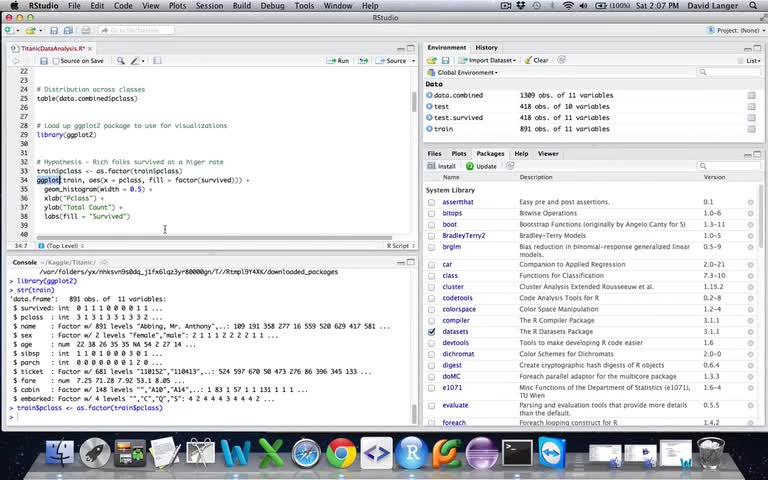Image resolution: width=768 pixels, height=480 pixels.
Task: Toggle Source on Save checkbox
Action: click(56, 61)
